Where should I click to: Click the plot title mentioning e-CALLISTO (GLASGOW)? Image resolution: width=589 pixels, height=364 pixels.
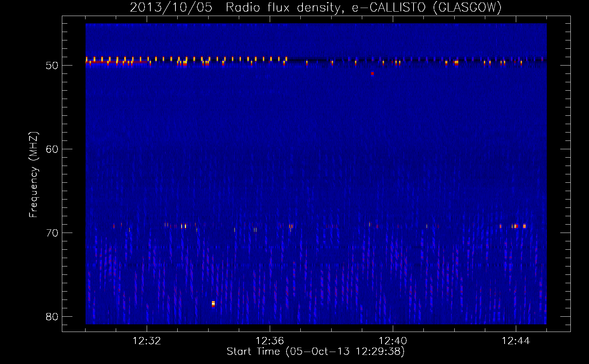point(316,7)
